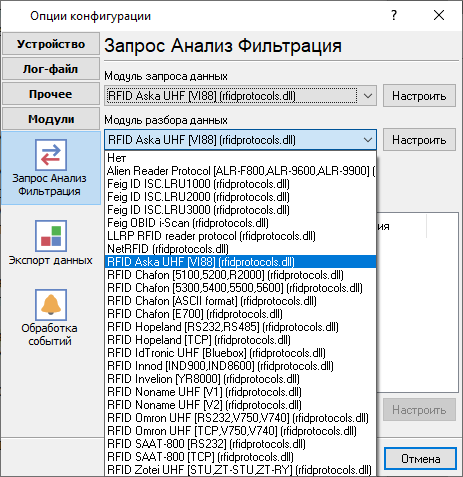The image size is (463, 477).
Task: Select RFID Chafon [5100,5200,R2000]
Action: [x=240, y=275]
